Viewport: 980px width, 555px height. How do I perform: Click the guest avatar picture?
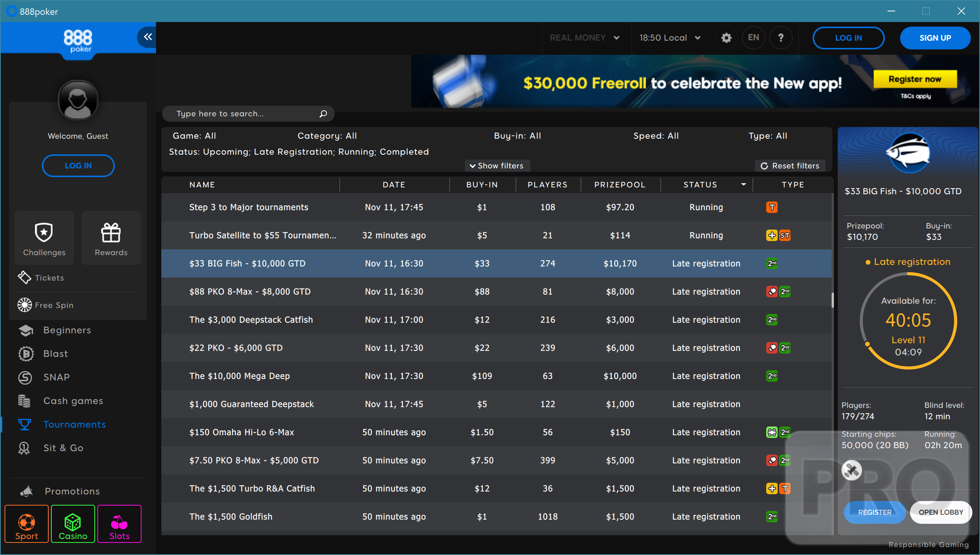click(78, 100)
